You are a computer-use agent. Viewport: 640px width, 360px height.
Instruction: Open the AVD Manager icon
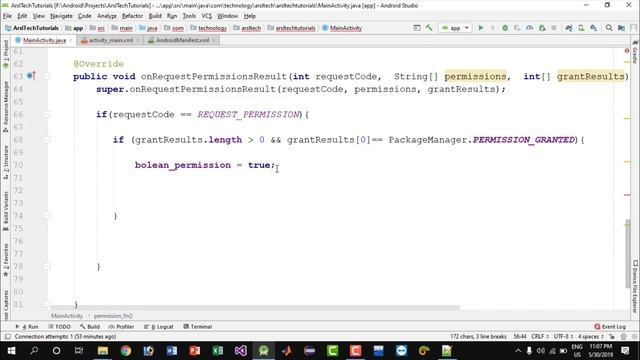coord(581,28)
